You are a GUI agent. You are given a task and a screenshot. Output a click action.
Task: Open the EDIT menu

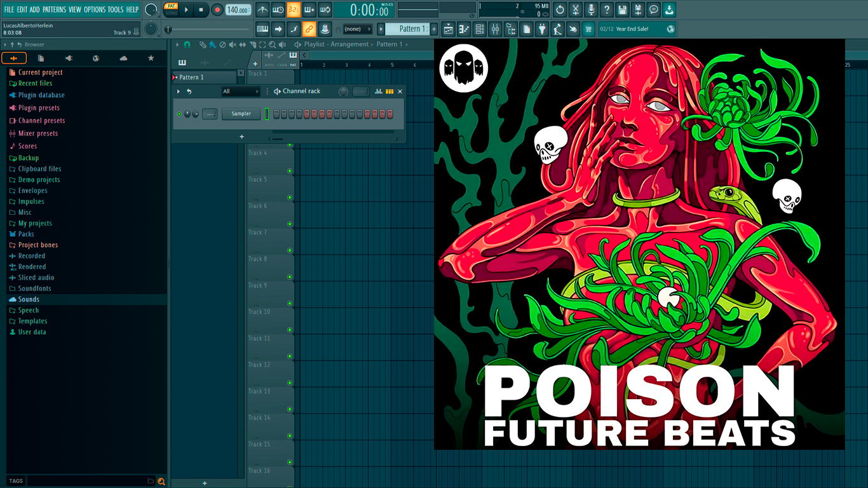pyautogui.click(x=22, y=10)
